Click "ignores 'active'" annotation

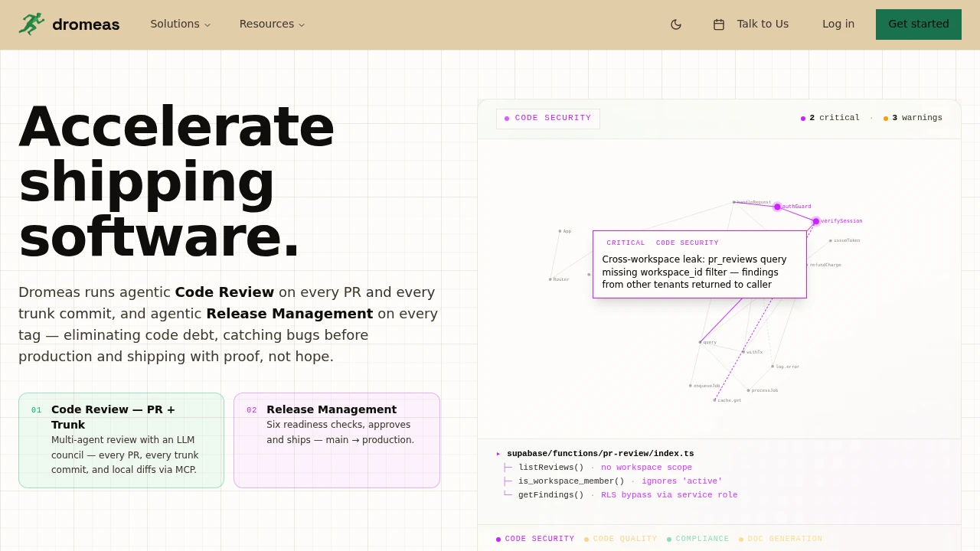coord(681,481)
